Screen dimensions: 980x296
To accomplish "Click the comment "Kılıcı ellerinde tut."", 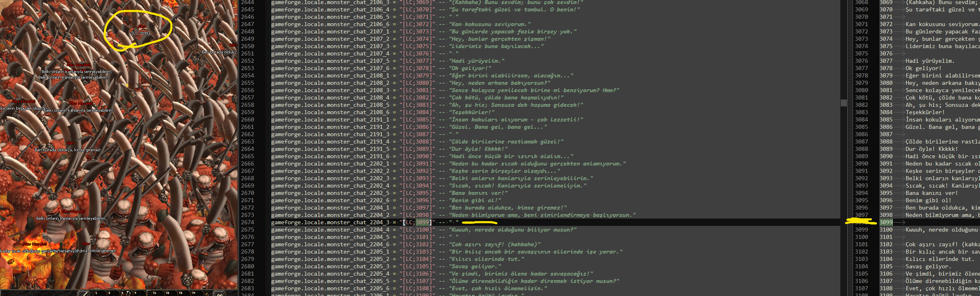I will (x=487, y=259).
